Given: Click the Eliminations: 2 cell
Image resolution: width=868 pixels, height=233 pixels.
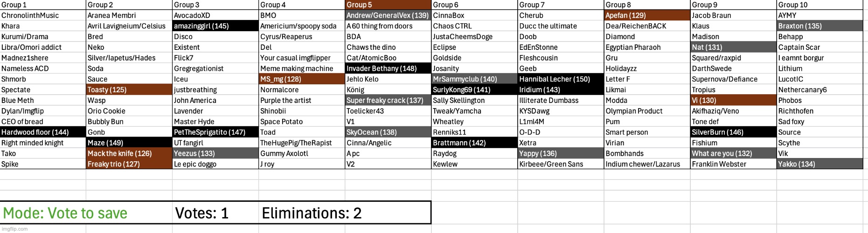Looking at the screenshot, I should (345, 213).
